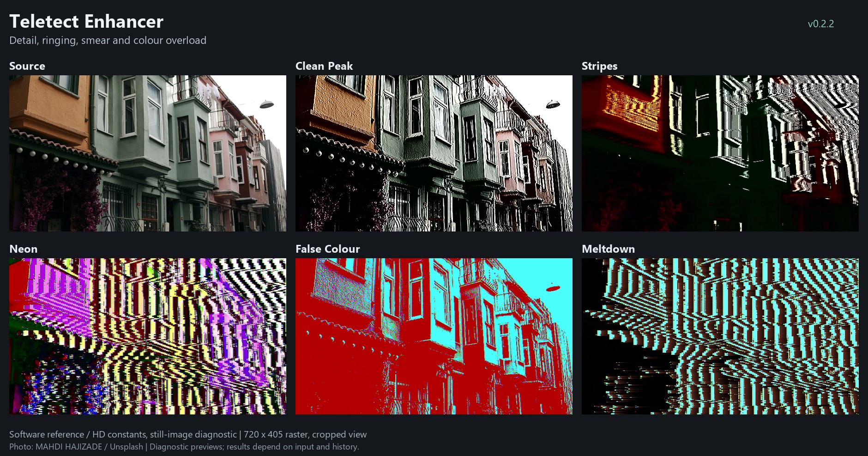
Task: Open the Neon preview image
Action: pyautogui.click(x=148, y=336)
